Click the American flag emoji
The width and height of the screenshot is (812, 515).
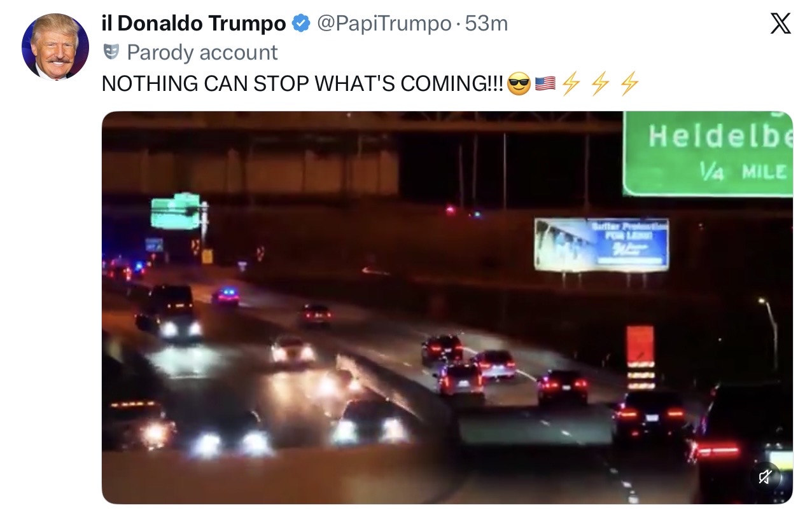(545, 83)
